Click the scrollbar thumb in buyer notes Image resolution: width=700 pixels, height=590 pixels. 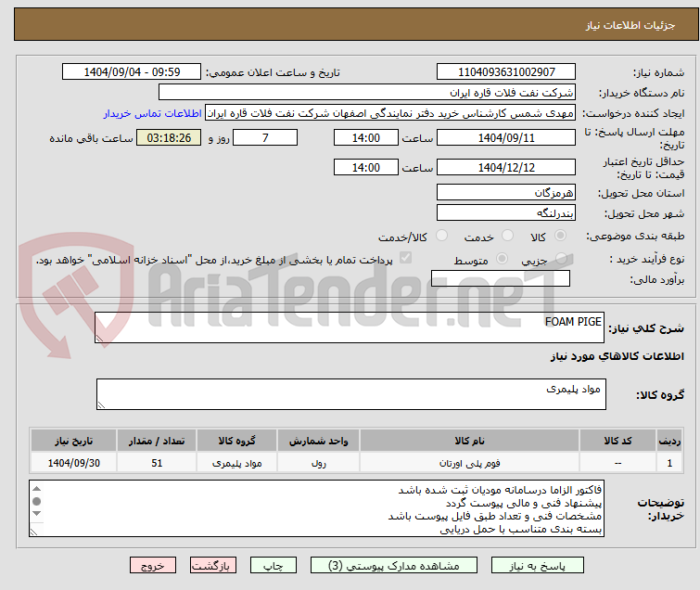click(36, 501)
